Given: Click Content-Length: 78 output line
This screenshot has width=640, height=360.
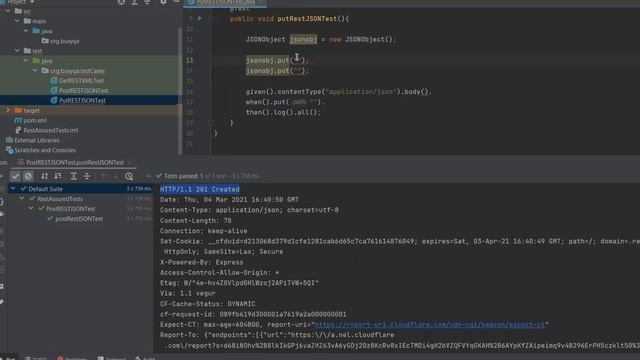Looking at the screenshot, I should click(x=196, y=221).
